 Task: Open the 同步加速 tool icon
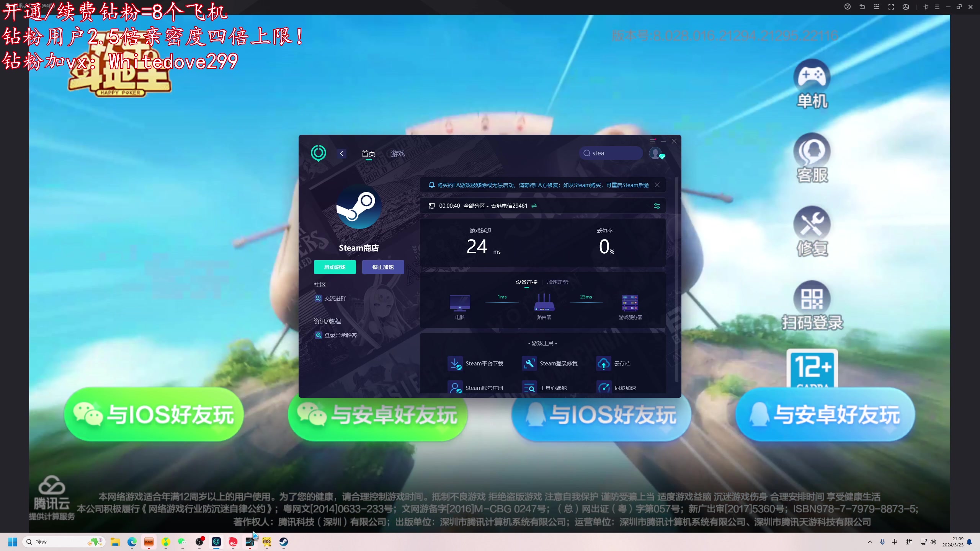coord(604,388)
